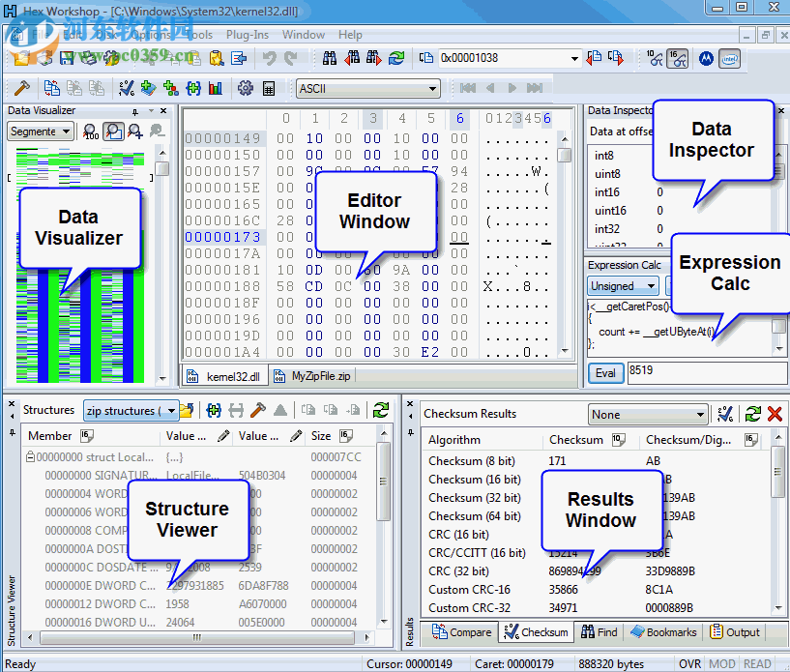790x672 pixels.
Task: Open the Bookmarks tab in results
Action: click(x=663, y=632)
